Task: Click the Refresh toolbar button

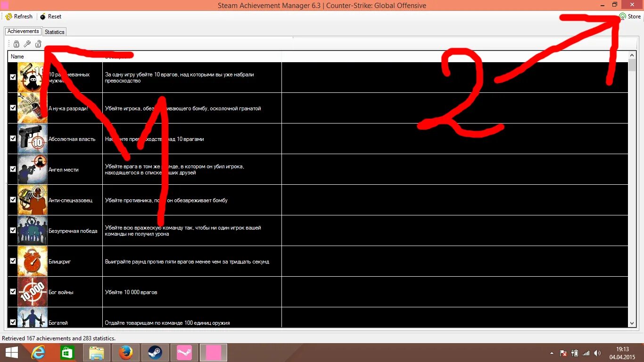Action: 19,16
